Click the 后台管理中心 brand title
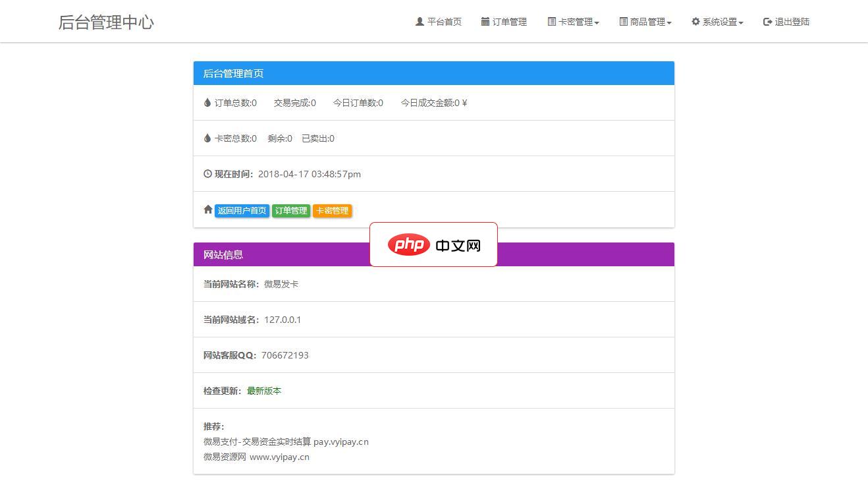The image size is (868, 489). point(106,22)
